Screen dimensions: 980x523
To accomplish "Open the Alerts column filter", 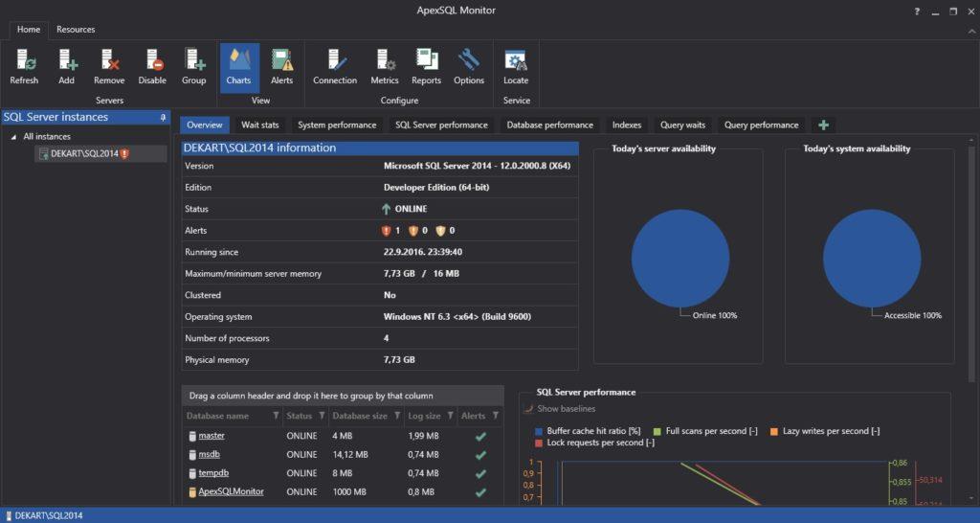I will 495,416.
